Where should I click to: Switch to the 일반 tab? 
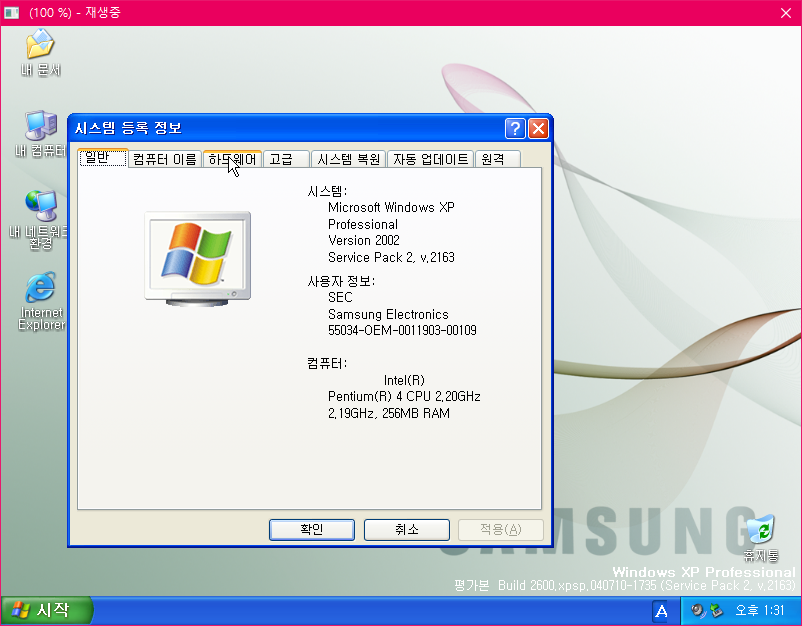coord(103,158)
